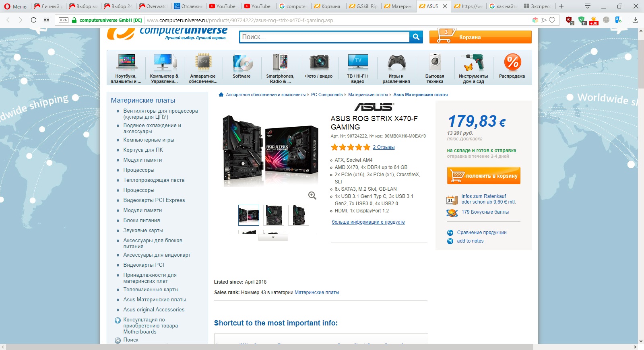
Task: Open PC Components breadcrumb link
Action: point(327,95)
